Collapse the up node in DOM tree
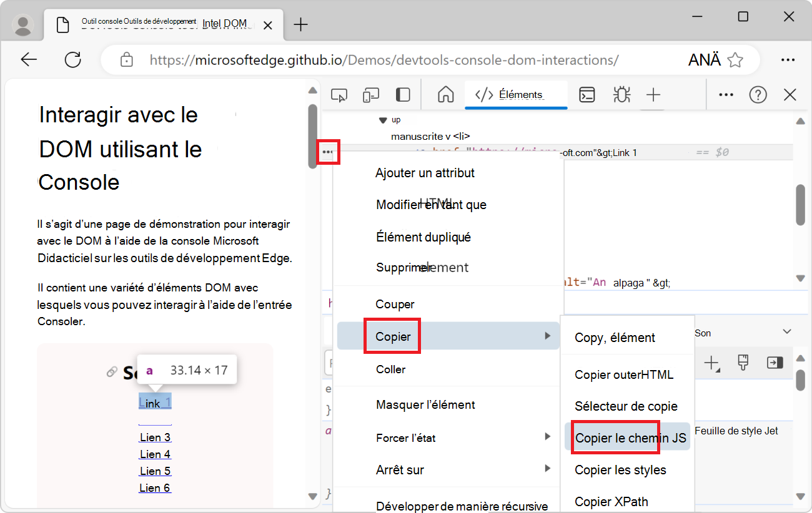 [382, 119]
